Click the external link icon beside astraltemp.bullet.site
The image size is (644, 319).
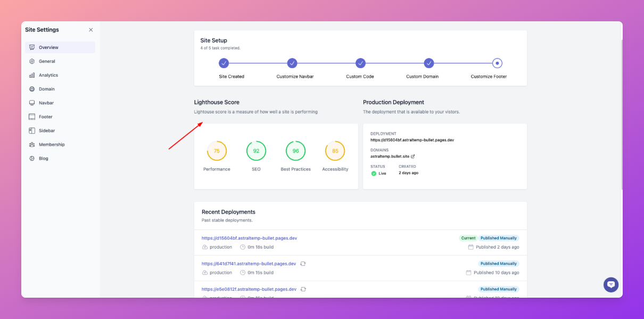click(x=413, y=157)
